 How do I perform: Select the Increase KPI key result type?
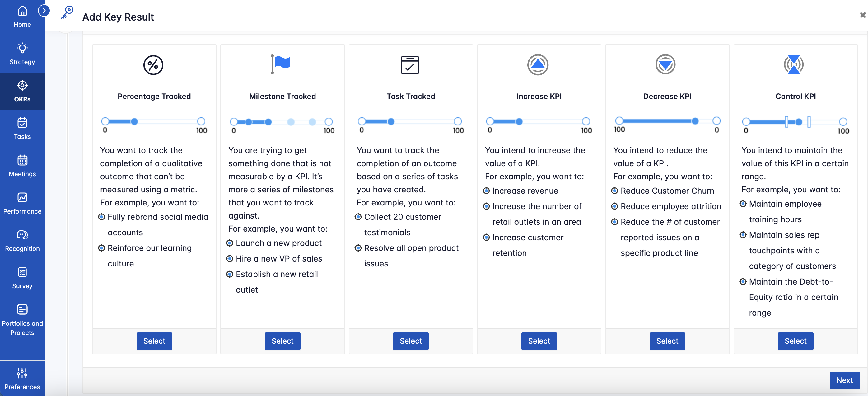coord(539,341)
